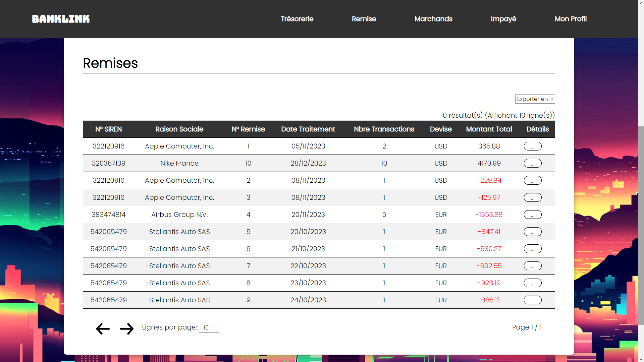The width and height of the screenshot is (644, 362).
Task: Sort by Raison Sociale column header
Action: [179, 129]
